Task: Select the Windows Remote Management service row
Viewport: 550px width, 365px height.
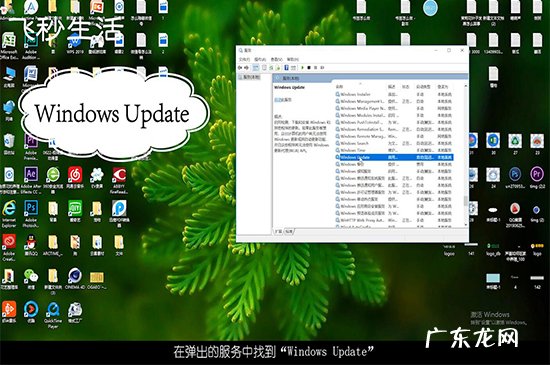Action: point(394,136)
